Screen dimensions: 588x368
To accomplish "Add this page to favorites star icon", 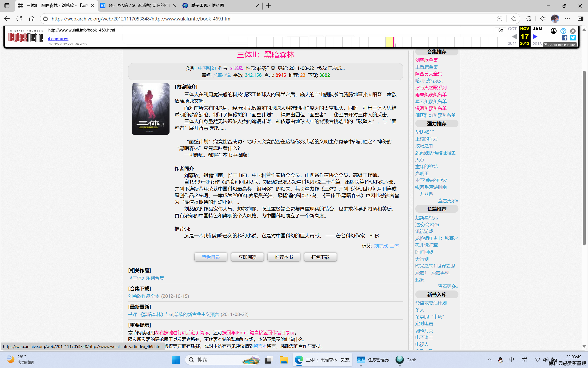I will 513,19.
